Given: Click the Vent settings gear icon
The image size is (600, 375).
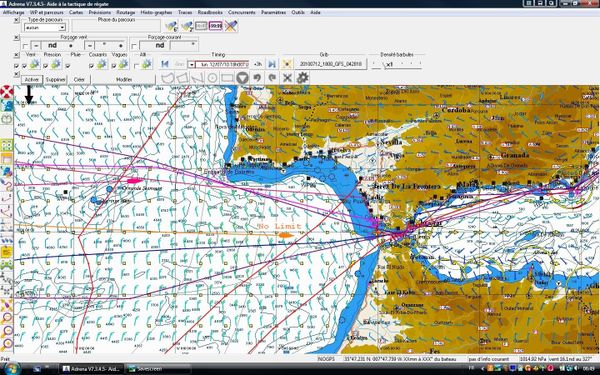Looking at the screenshot, I should (x=35, y=64).
